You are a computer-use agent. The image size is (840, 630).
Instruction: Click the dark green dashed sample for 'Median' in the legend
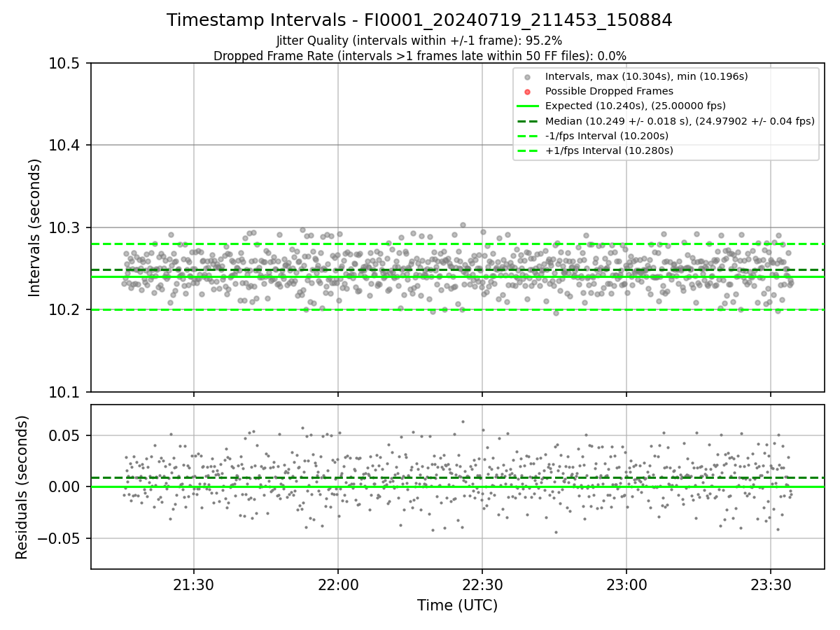[x=527, y=121]
